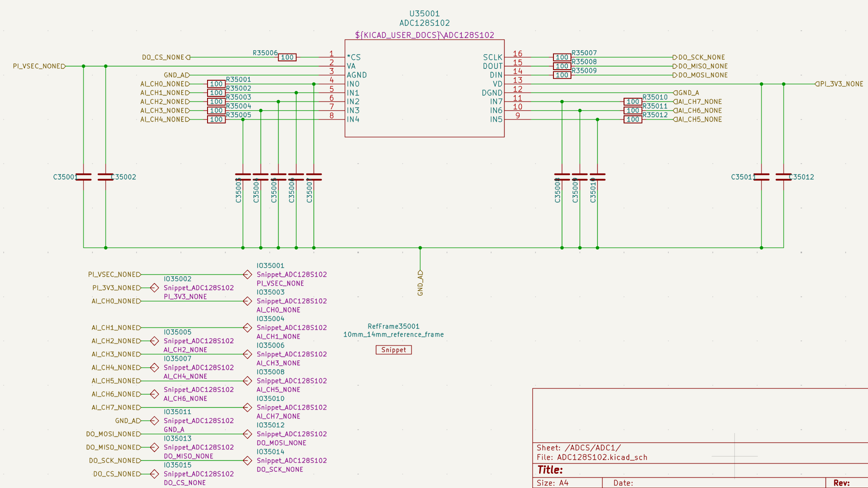
Task: Select the R35006 resistor on the CS line
Action: pos(287,57)
